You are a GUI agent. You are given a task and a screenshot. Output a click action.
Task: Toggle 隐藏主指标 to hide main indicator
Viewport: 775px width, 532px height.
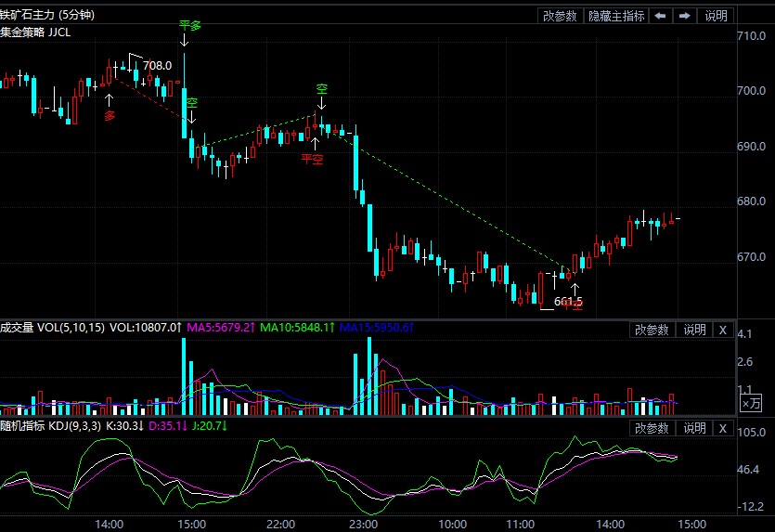coord(615,16)
